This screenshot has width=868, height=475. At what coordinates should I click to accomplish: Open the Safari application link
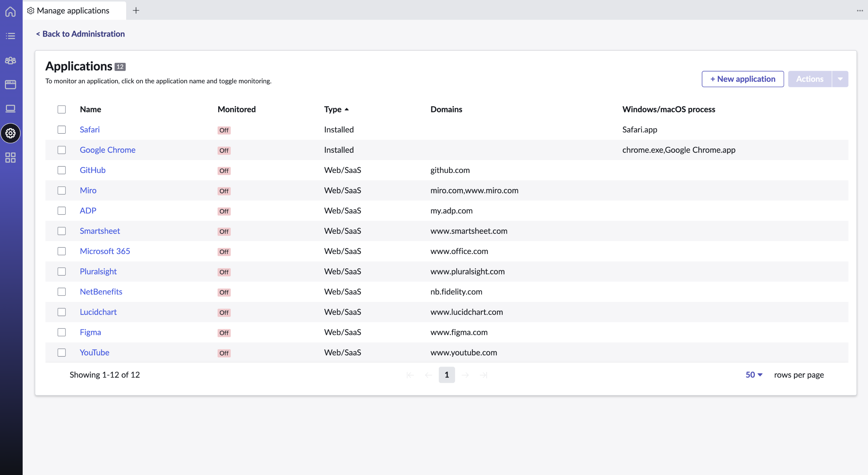90,129
